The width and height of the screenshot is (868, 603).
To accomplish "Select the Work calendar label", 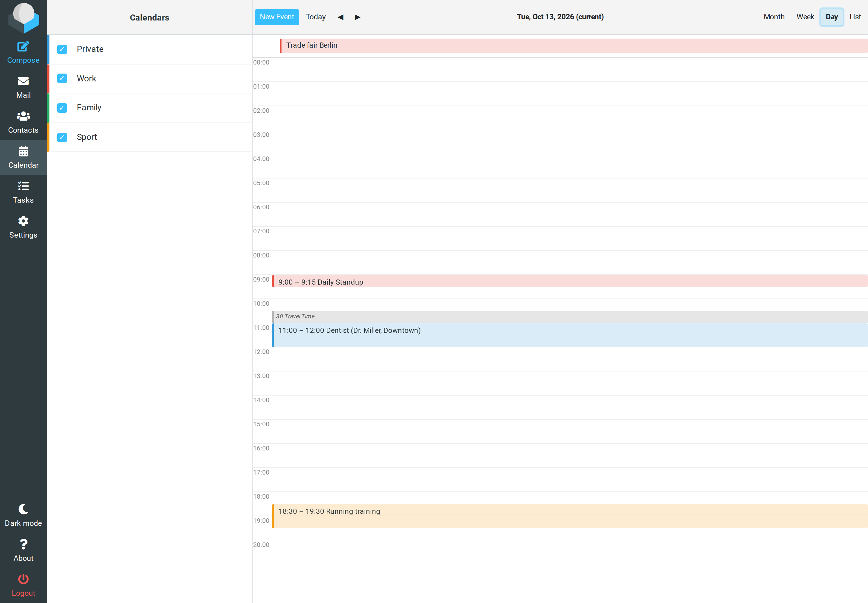I will (x=86, y=78).
